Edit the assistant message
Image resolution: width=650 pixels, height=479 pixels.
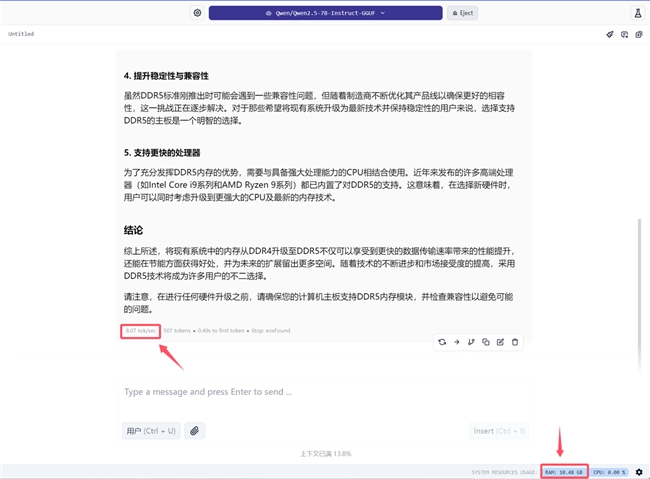point(500,342)
